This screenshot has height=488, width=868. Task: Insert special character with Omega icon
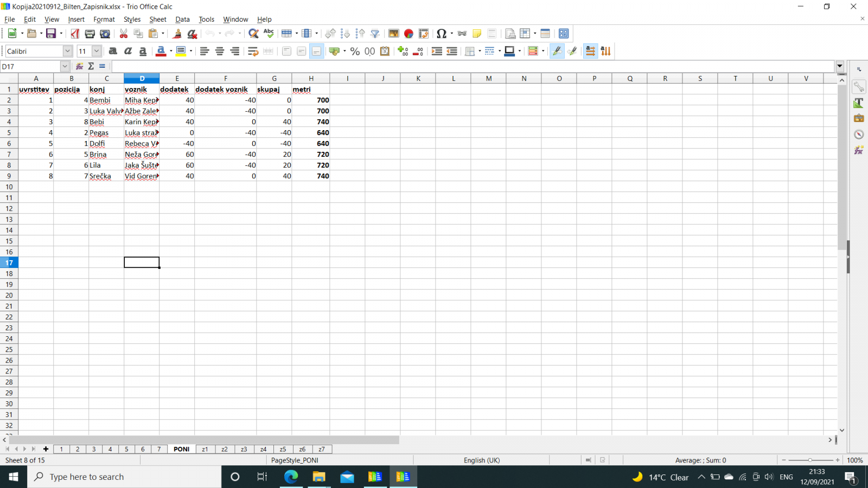coord(441,34)
